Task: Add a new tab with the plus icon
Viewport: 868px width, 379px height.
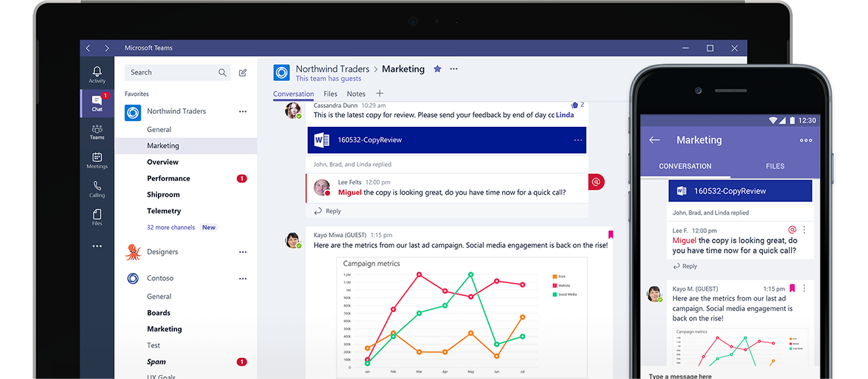Action: click(x=379, y=93)
